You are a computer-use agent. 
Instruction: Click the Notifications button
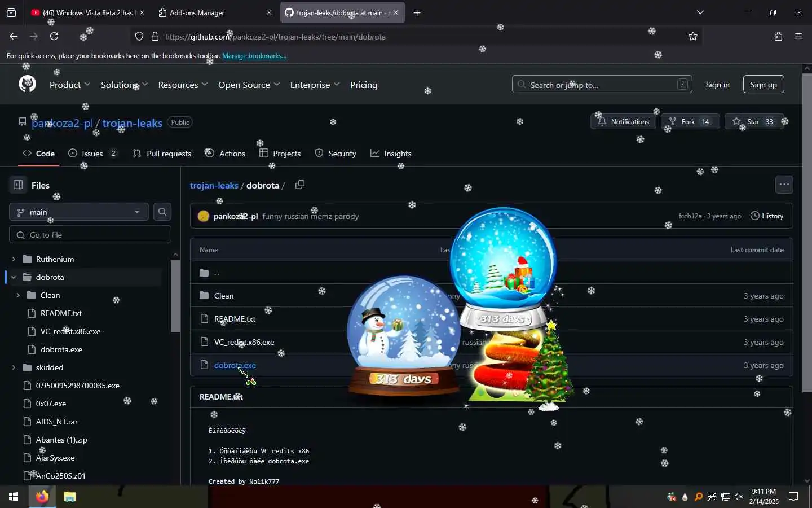coord(623,122)
